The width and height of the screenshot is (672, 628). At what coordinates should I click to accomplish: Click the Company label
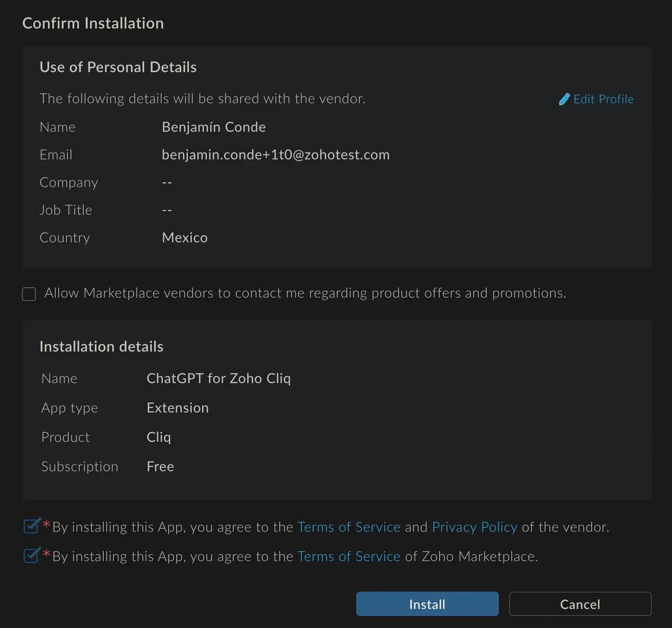69,183
